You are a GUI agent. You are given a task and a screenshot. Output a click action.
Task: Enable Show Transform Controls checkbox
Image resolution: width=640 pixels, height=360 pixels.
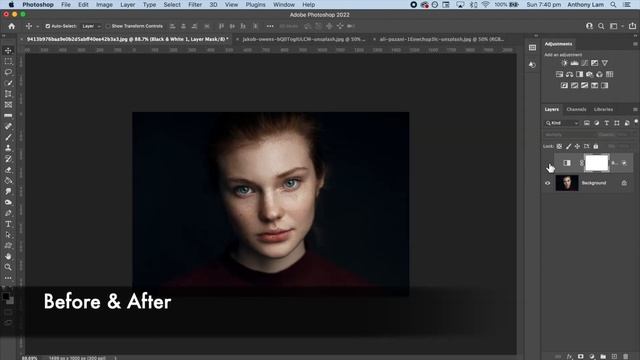pos(108,26)
